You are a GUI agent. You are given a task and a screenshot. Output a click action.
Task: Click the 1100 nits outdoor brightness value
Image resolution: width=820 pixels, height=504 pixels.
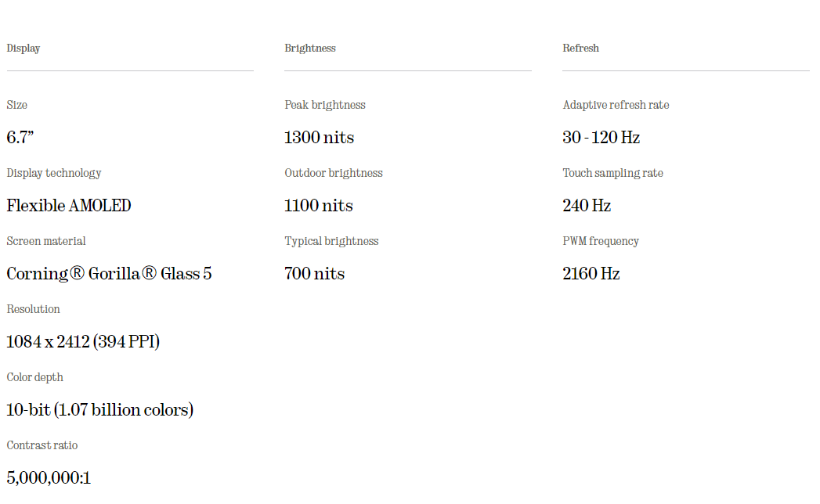(319, 206)
